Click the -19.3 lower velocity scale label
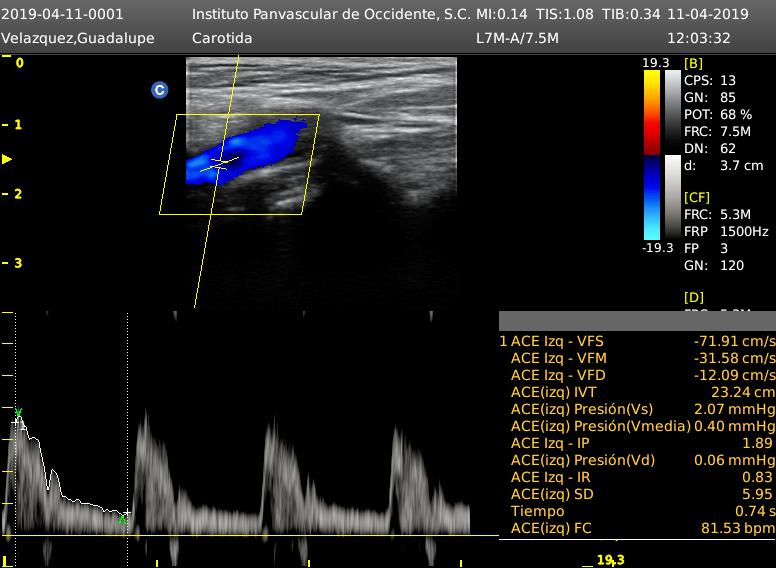Image resolution: width=776 pixels, height=568 pixels. tap(657, 247)
